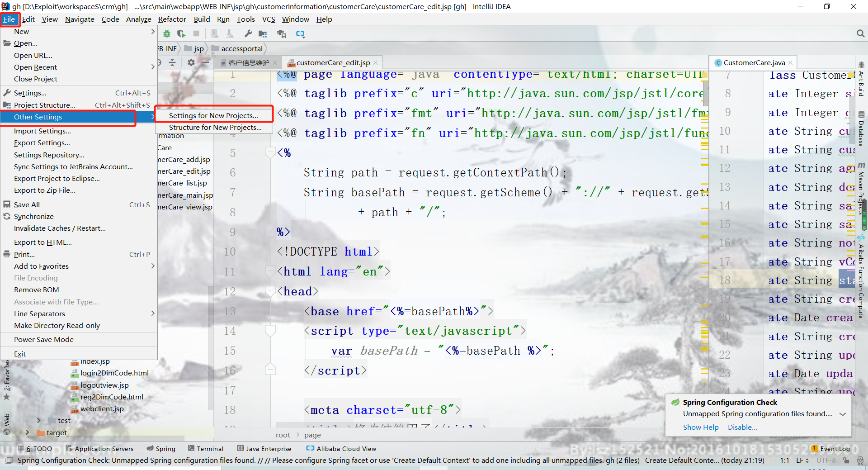868x470 pixels.
Task: Hide the project panel with minus icon
Action: (x=206, y=62)
